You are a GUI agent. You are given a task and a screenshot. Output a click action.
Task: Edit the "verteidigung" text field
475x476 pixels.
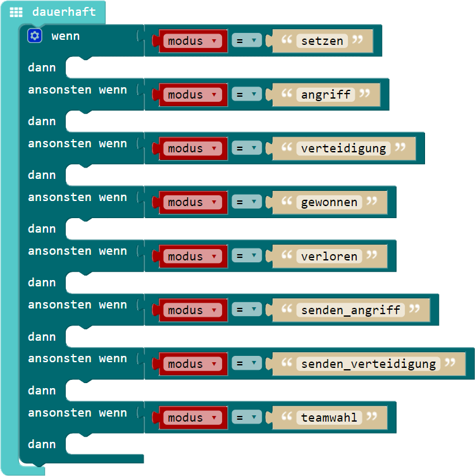coord(343,149)
